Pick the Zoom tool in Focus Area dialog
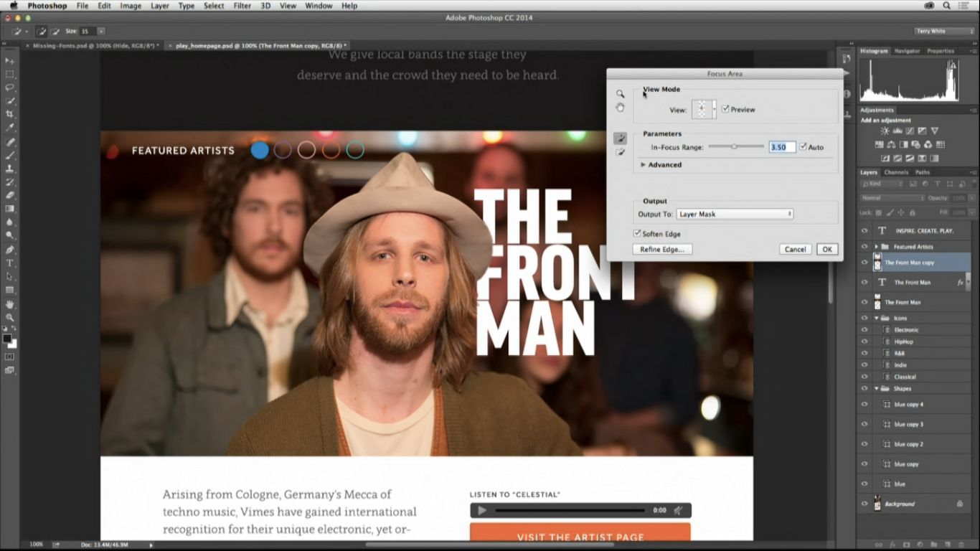Image resolution: width=980 pixels, height=551 pixels. pyautogui.click(x=621, y=94)
